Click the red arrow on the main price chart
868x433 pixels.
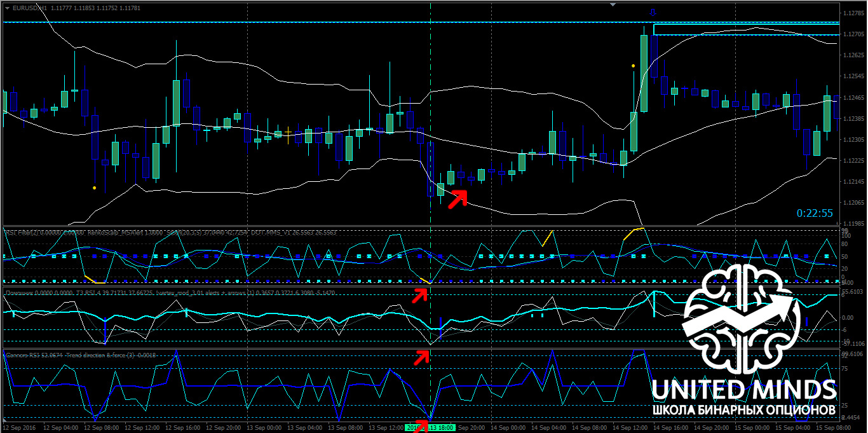pyautogui.click(x=458, y=199)
